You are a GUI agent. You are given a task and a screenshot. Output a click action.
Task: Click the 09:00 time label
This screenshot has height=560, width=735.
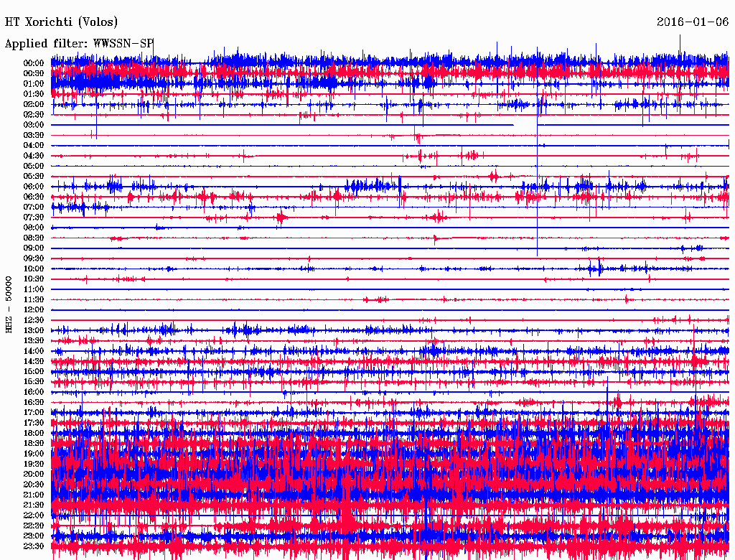(34, 248)
